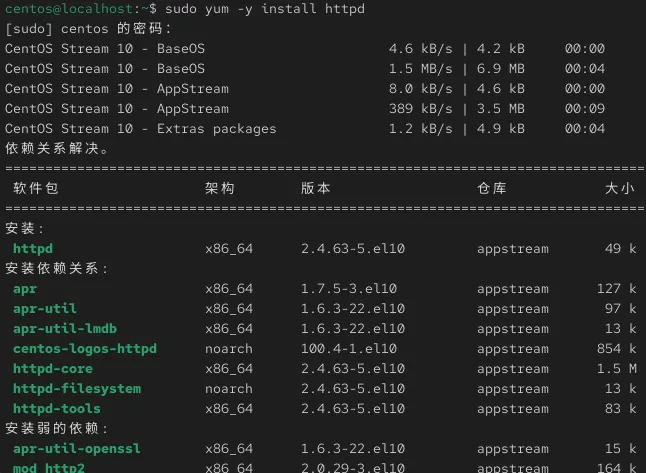Click the command text 'sudo yum -y install httpd'

(x=265, y=9)
